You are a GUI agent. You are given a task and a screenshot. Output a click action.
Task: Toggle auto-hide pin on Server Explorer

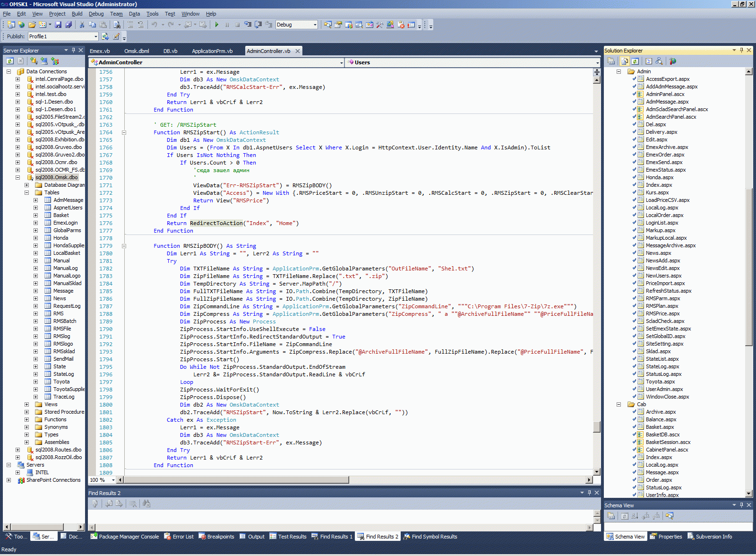[x=73, y=50]
